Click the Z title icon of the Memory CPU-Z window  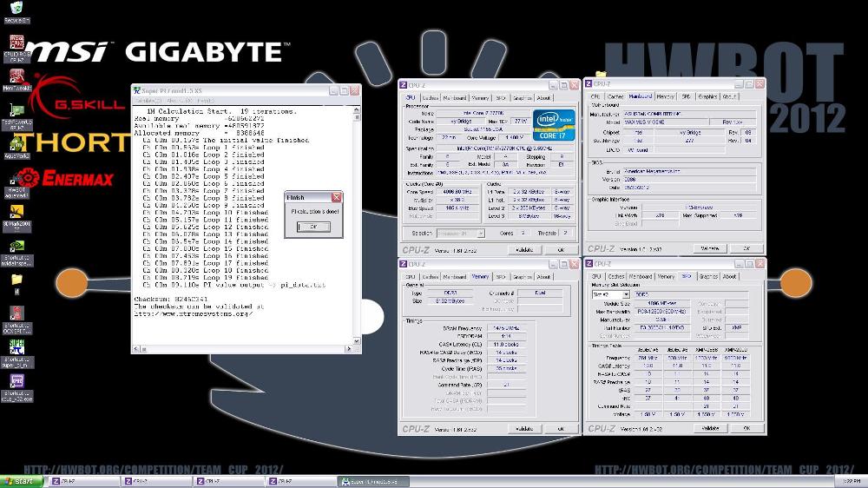tap(403, 264)
